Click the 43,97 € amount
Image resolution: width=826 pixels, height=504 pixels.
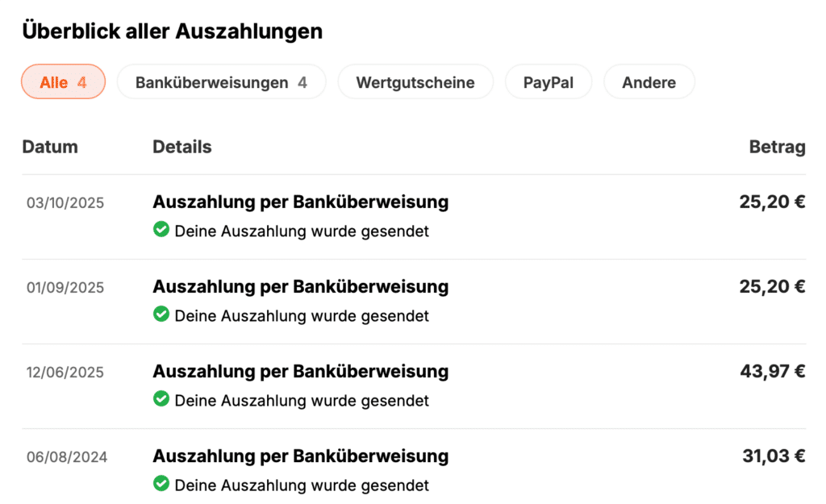tap(772, 371)
